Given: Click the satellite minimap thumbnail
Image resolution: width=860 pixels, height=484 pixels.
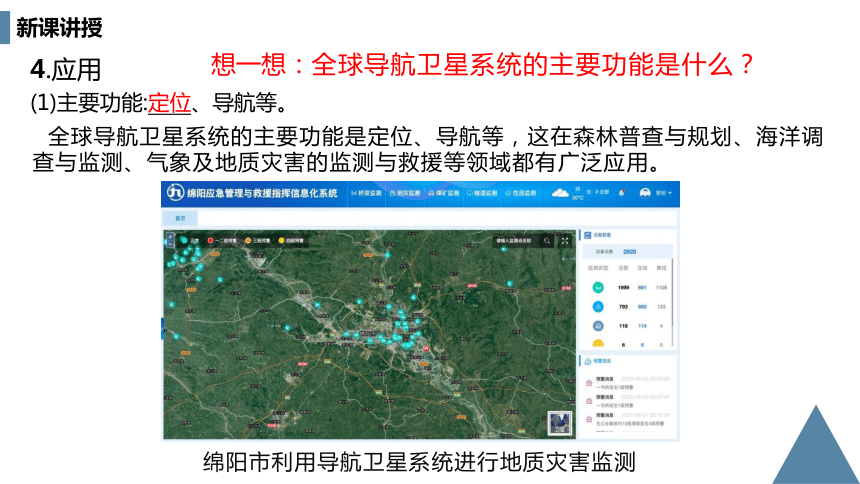Looking at the screenshot, I should click(x=560, y=423).
